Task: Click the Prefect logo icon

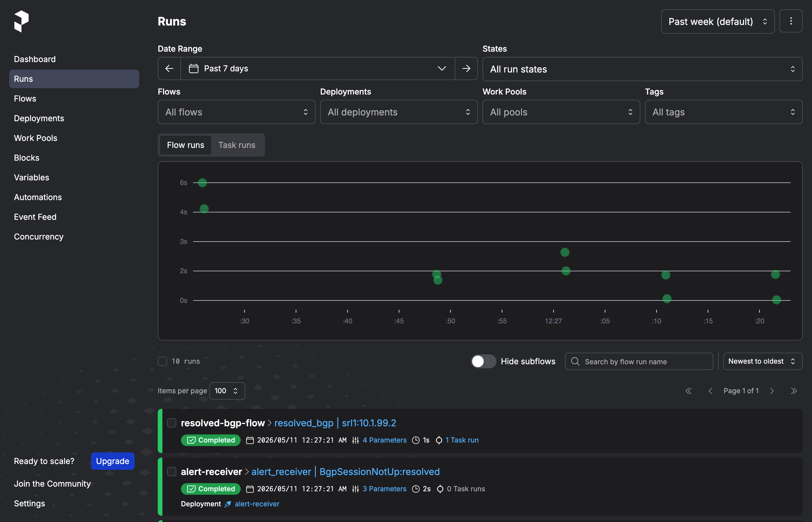Action: (x=21, y=21)
